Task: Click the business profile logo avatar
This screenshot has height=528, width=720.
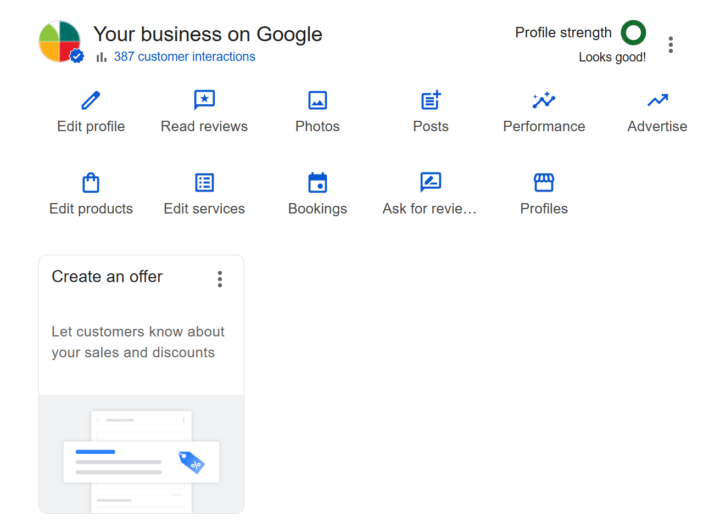Action: 60,42
